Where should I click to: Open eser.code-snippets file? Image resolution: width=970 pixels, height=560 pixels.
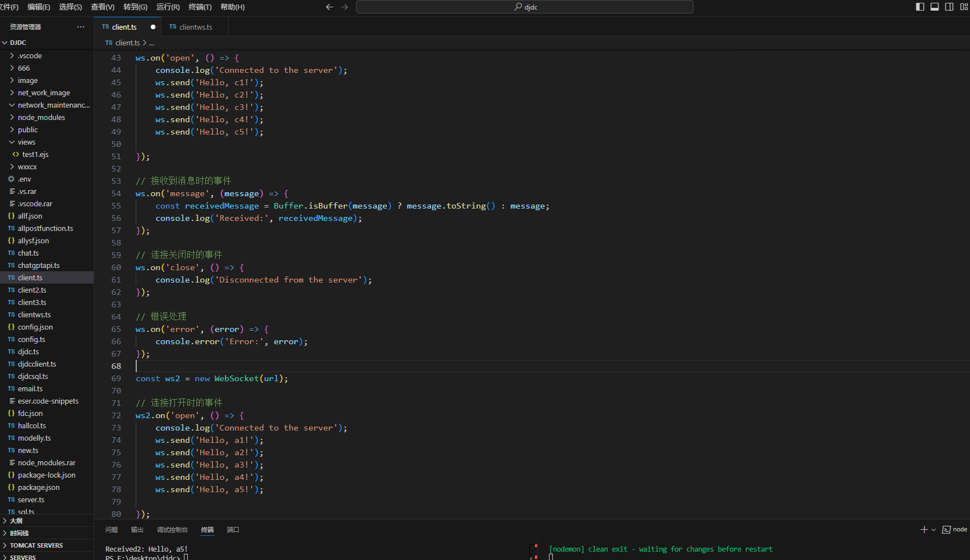47,401
